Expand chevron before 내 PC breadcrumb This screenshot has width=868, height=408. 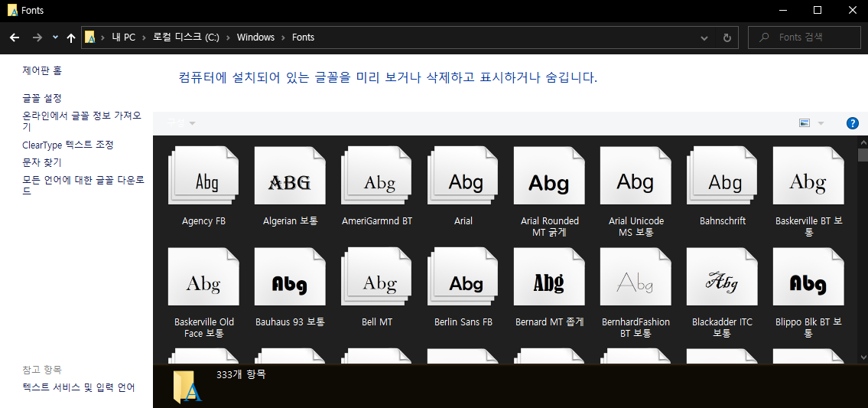coord(103,38)
